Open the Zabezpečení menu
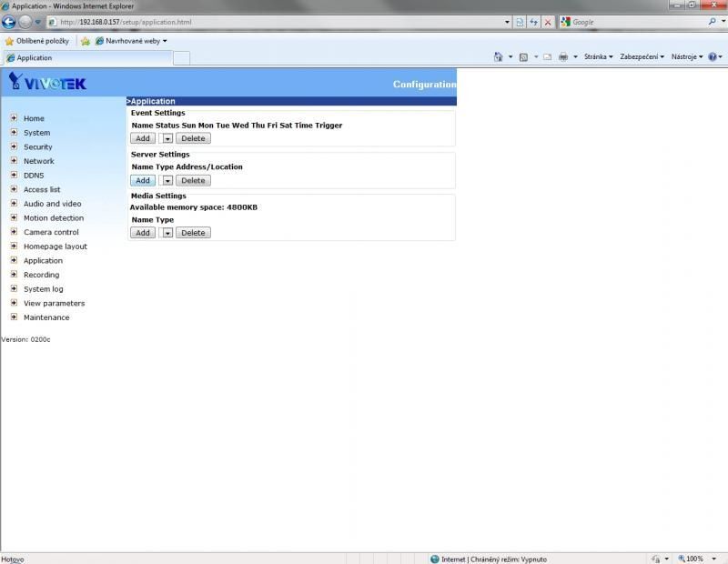This screenshot has width=728, height=564. pyautogui.click(x=642, y=56)
